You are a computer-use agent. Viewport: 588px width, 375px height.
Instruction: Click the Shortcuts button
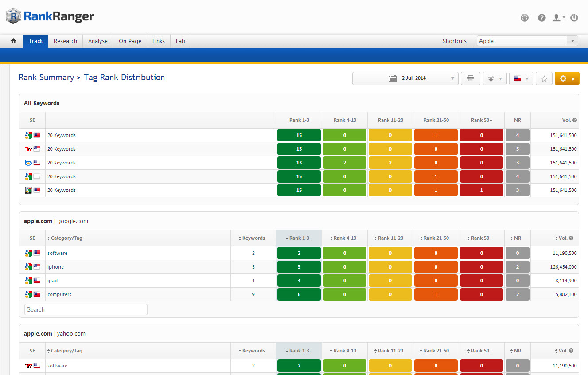[x=454, y=41]
